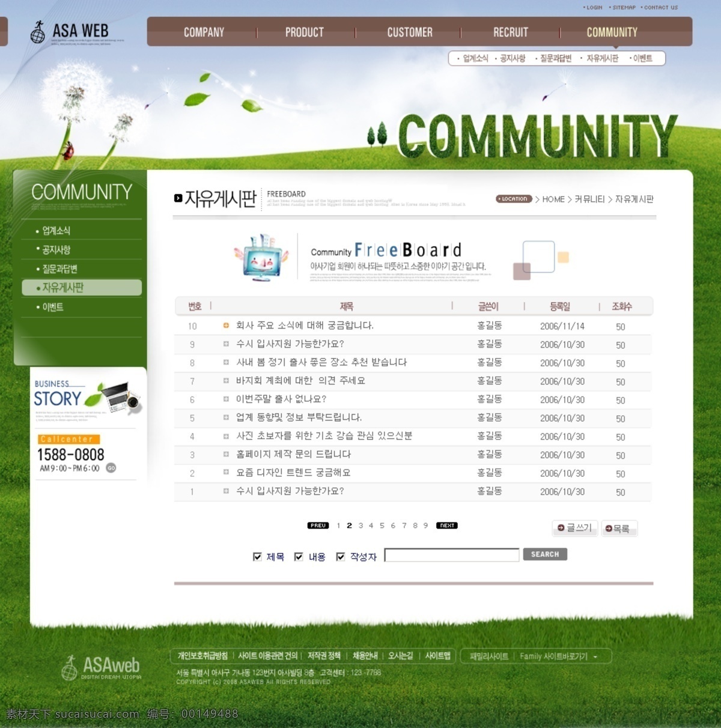The height and width of the screenshot is (728, 721).
Task: Open post '바자회 계최에 대한 의견 주세요'
Action: [300, 381]
